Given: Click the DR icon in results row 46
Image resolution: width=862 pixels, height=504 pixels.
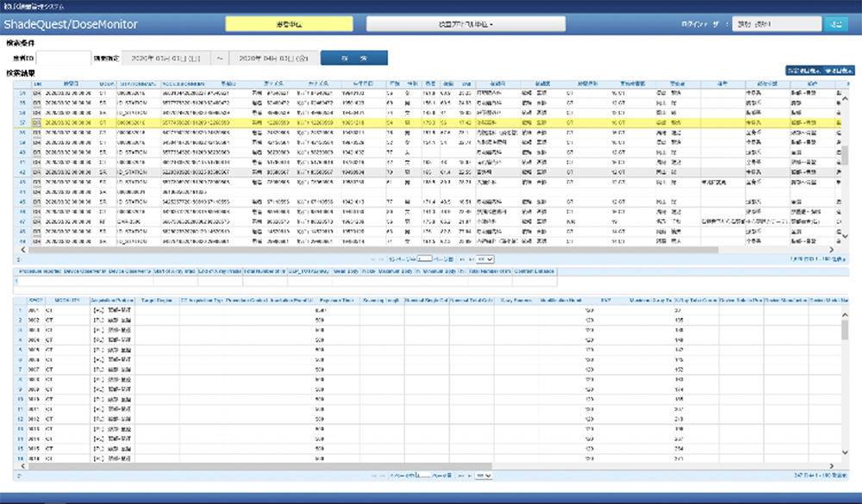Looking at the screenshot, I should click(x=37, y=212).
